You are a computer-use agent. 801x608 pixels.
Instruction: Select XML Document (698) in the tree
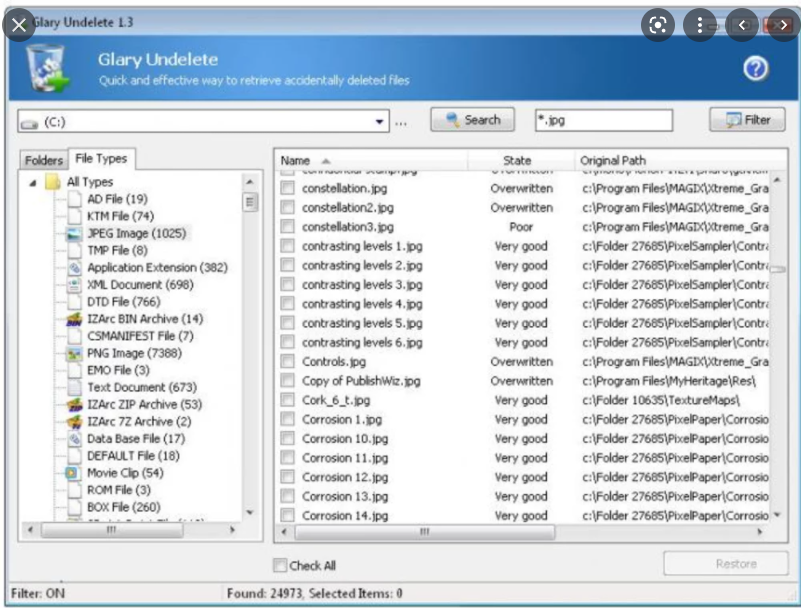tap(140, 285)
